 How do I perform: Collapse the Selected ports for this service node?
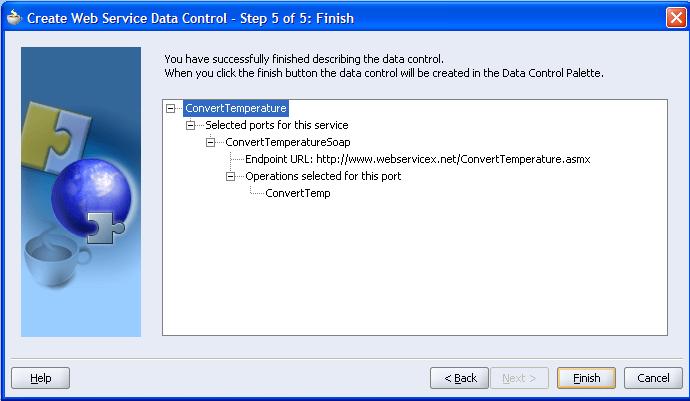192,125
